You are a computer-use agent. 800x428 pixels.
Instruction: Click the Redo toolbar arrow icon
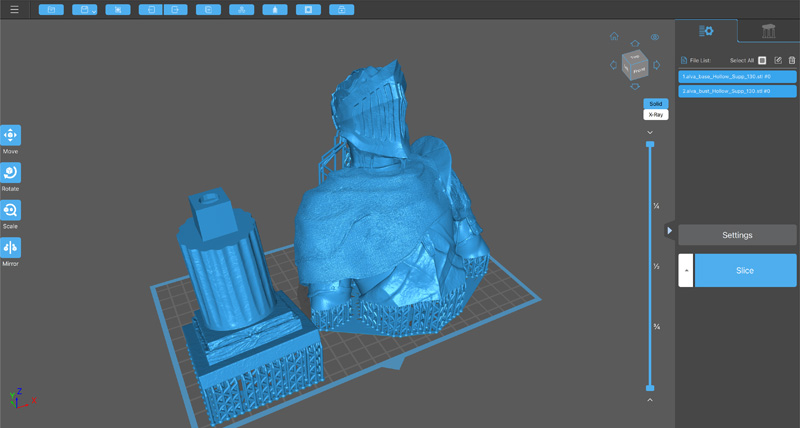(176, 10)
